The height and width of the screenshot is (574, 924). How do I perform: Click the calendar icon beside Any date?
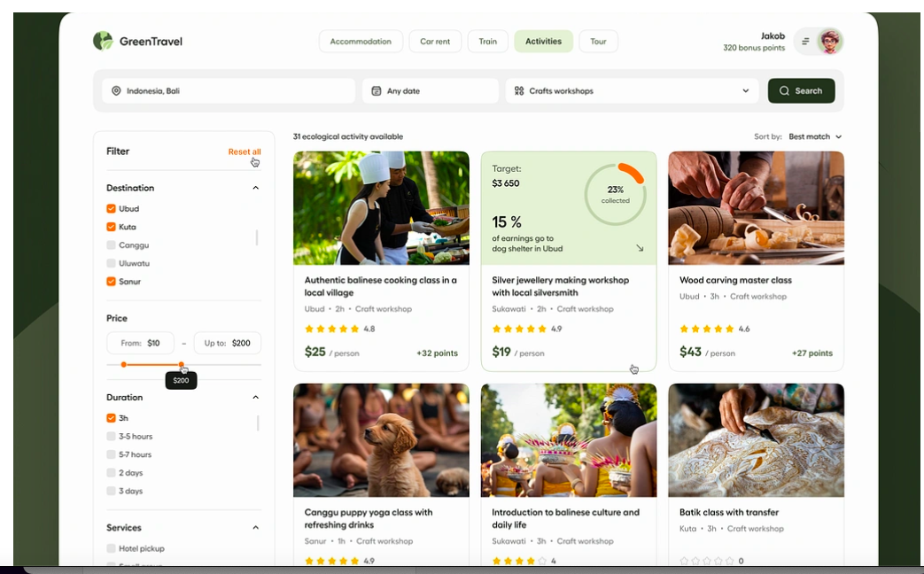tap(377, 91)
